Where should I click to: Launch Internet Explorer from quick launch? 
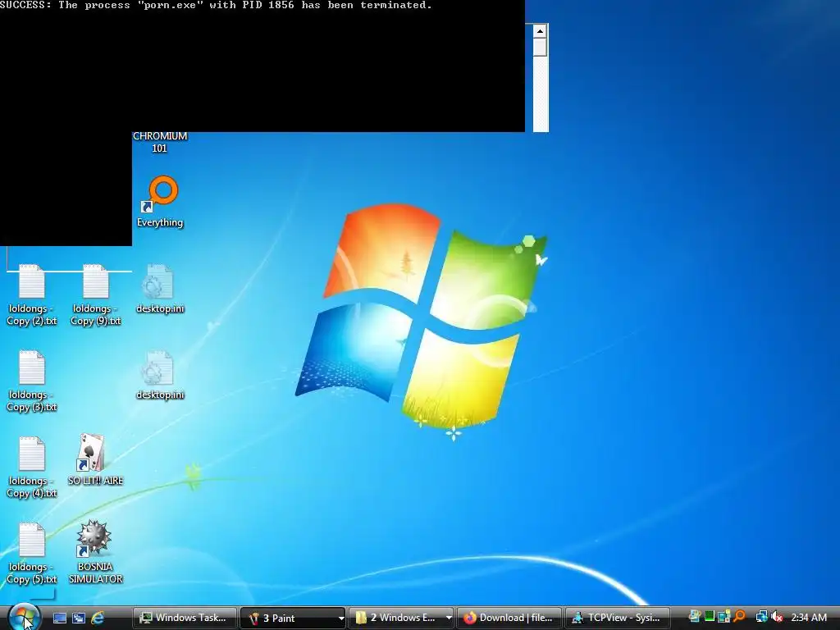98,618
